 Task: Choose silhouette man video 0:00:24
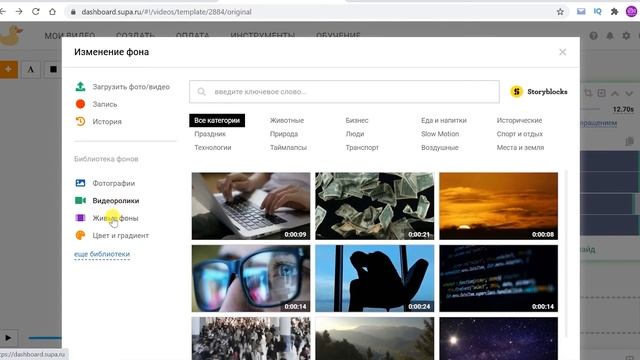374,278
